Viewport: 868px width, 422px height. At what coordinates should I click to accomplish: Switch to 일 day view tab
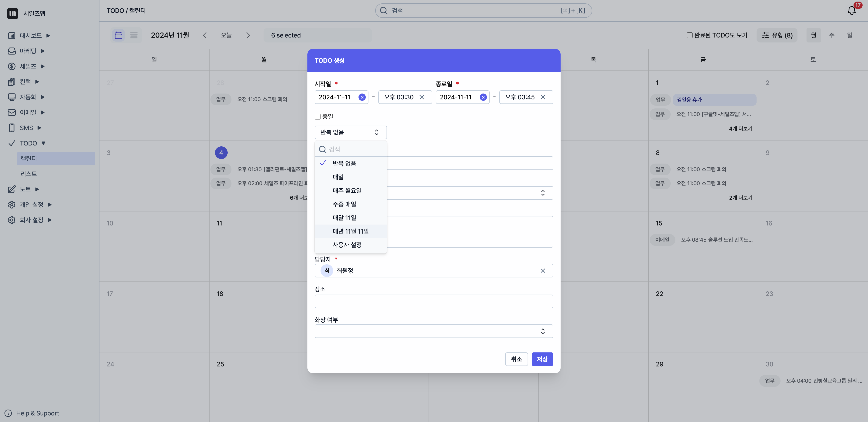[x=850, y=35]
